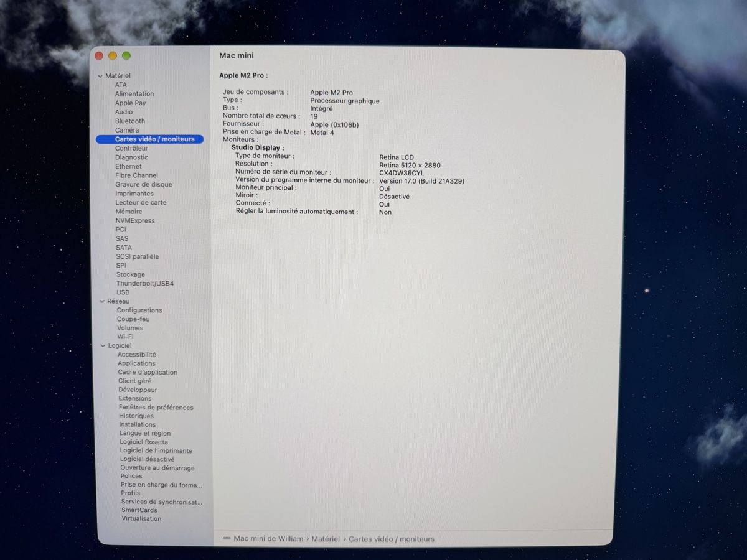The height and width of the screenshot is (560, 747).
Task: Select Caméra in the sidebar
Action: (127, 130)
